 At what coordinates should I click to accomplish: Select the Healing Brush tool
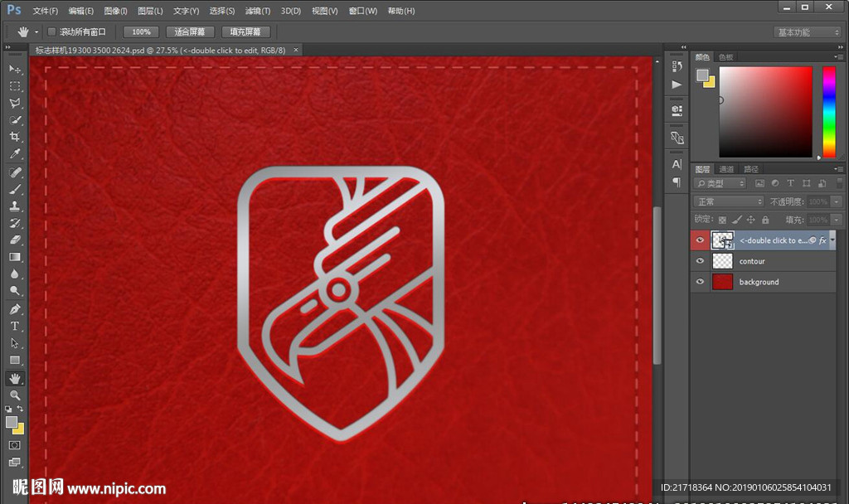point(15,172)
